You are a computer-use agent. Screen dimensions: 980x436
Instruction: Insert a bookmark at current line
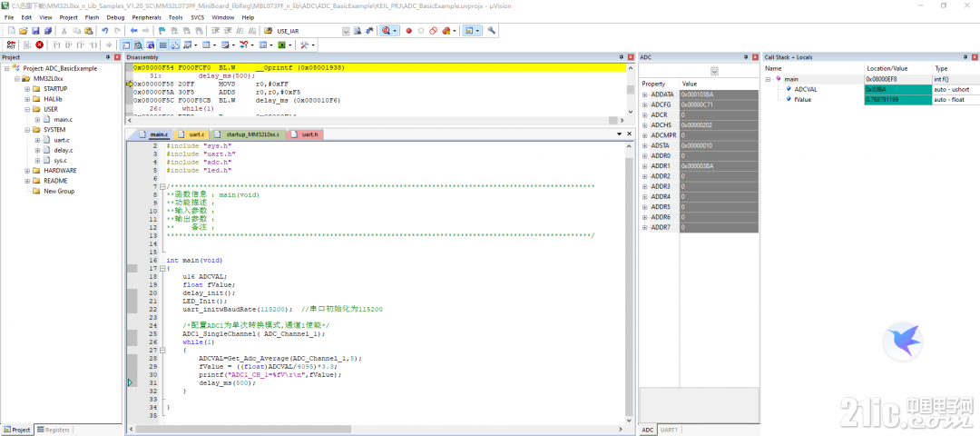click(x=162, y=31)
